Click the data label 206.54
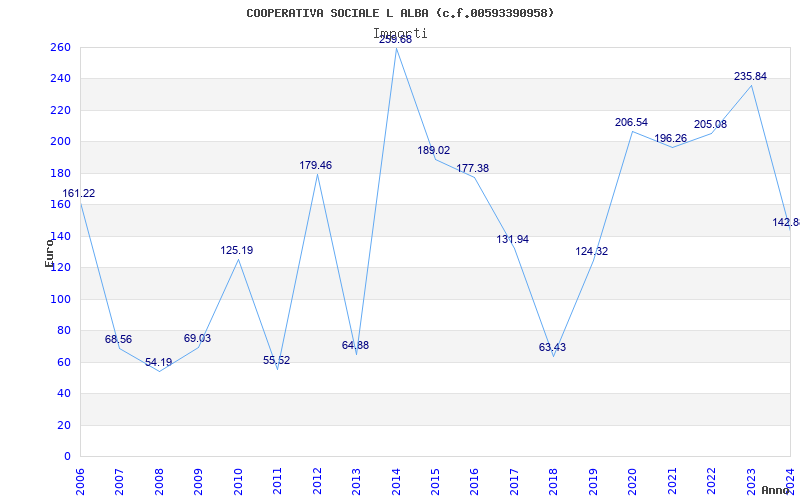Screen dimensions: 800x500 (x=632, y=122)
